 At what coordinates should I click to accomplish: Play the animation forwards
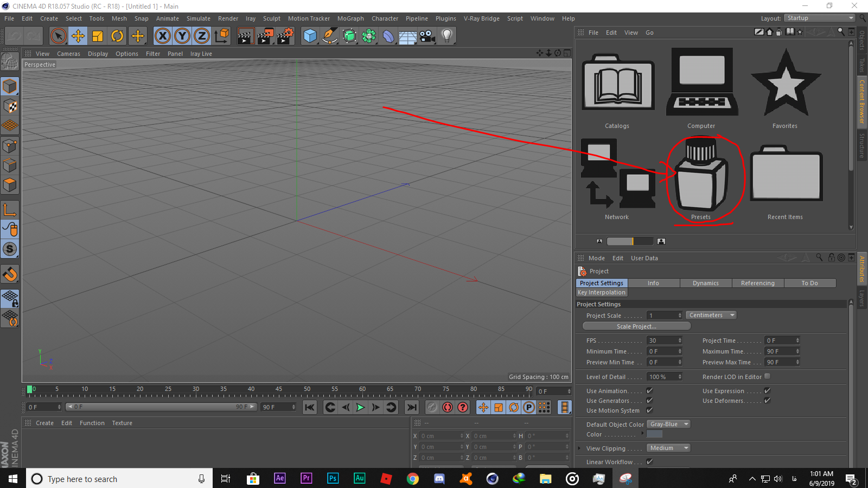[360, 407]
